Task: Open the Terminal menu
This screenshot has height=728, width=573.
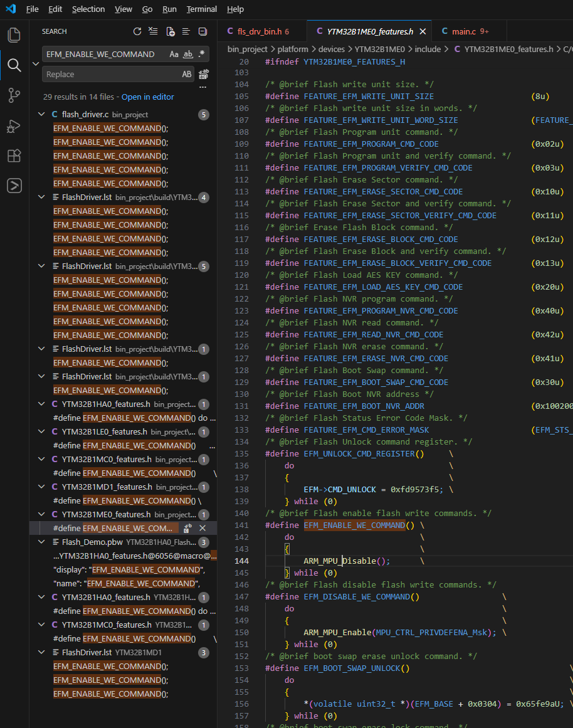Action: 201,9
